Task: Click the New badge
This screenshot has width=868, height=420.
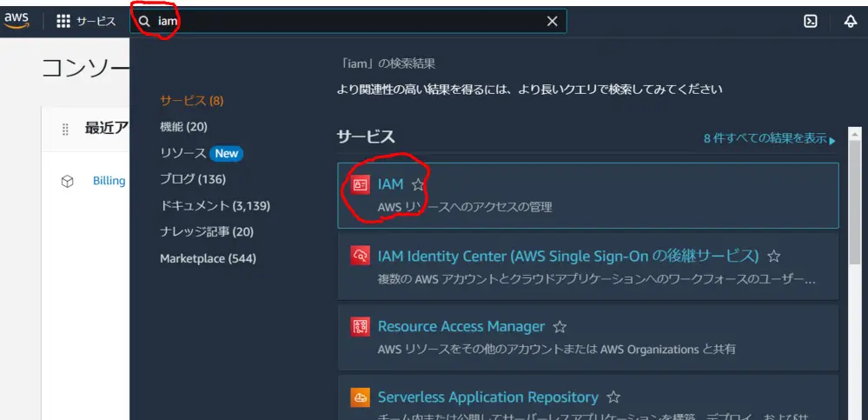Action: [x=227, y=154]
